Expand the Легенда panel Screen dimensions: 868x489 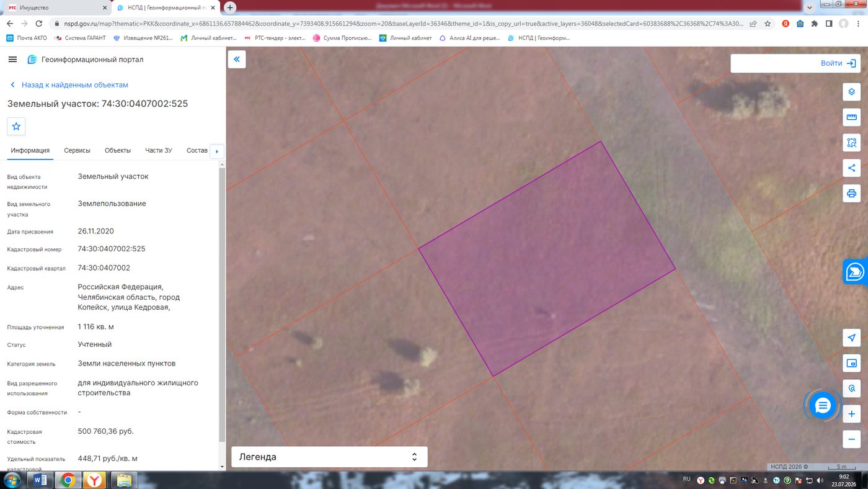click(329, 457)
